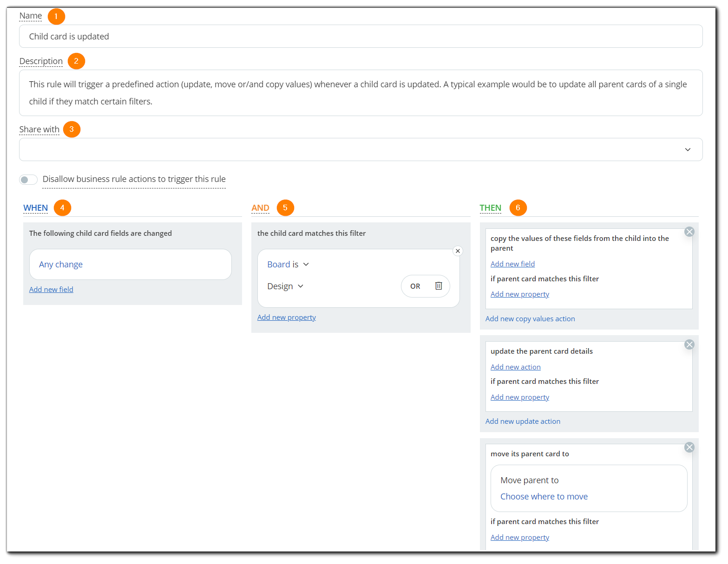Remove the update parent card action
The width and height of the screenshot is (728, 564).
pos(689,344)
